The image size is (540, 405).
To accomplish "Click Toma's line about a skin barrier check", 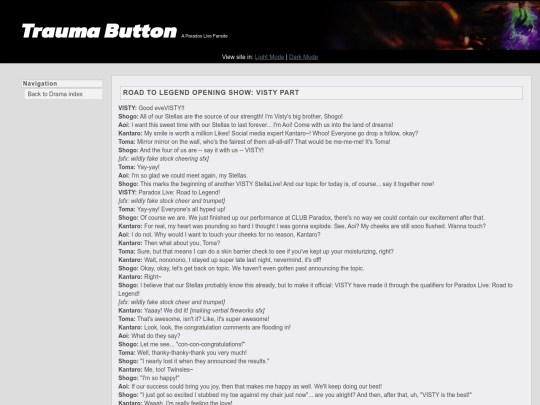I will (256, 251).
